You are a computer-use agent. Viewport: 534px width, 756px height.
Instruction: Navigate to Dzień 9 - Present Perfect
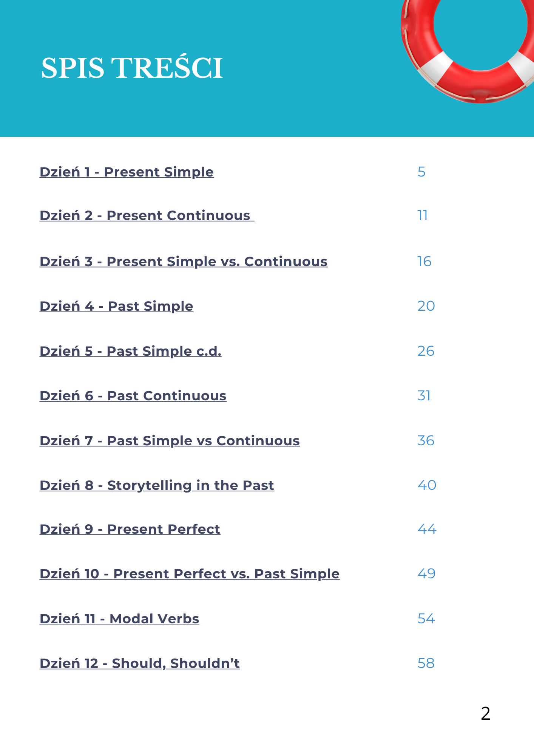130,529
